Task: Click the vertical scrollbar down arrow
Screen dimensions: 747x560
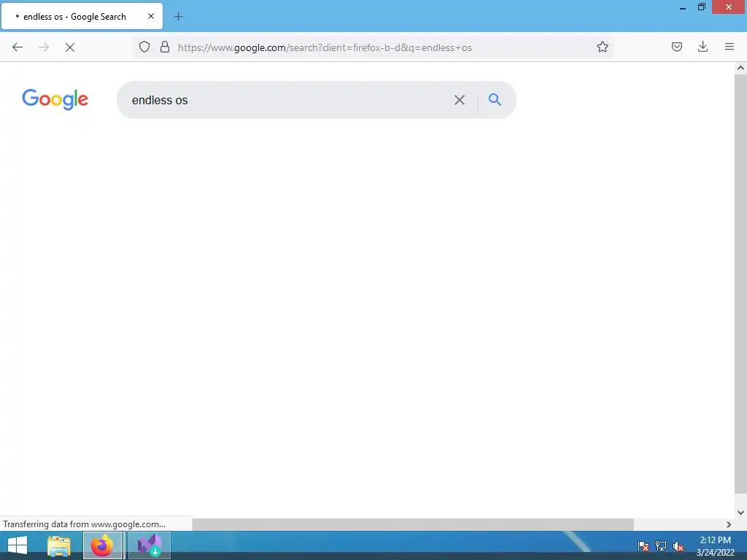Action: [740, 513]
